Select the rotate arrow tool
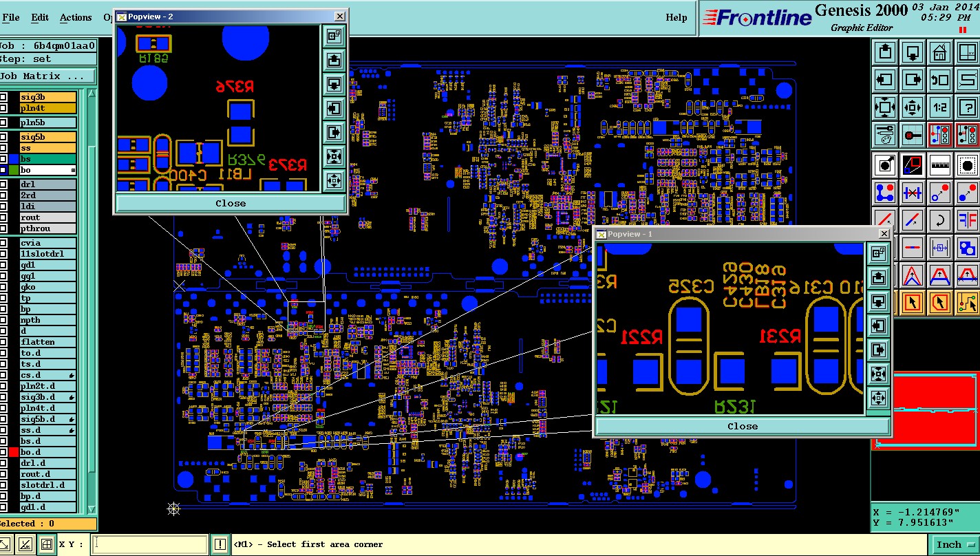980x556 pixels. point(940,221)
